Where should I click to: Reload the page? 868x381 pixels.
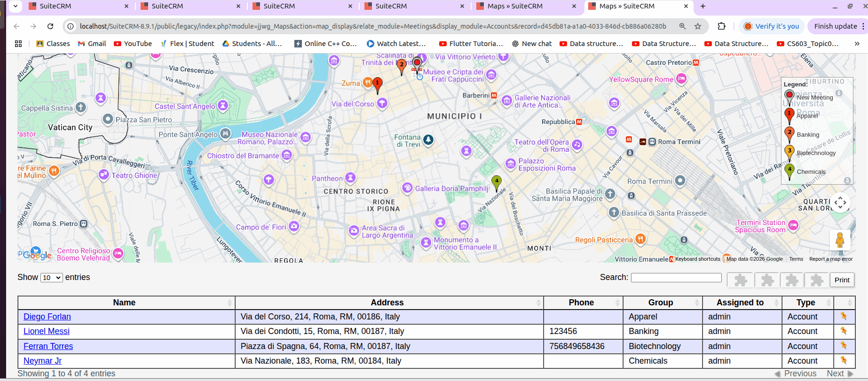pyautogui.click(x=50, y=26)
